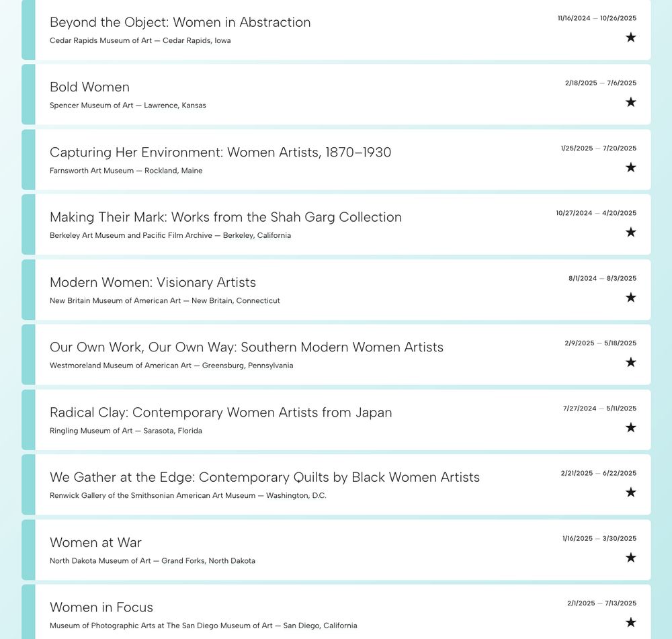View Radical Clay exhibition details
This screenshot has height=639, width=672.
pos(220,413)
